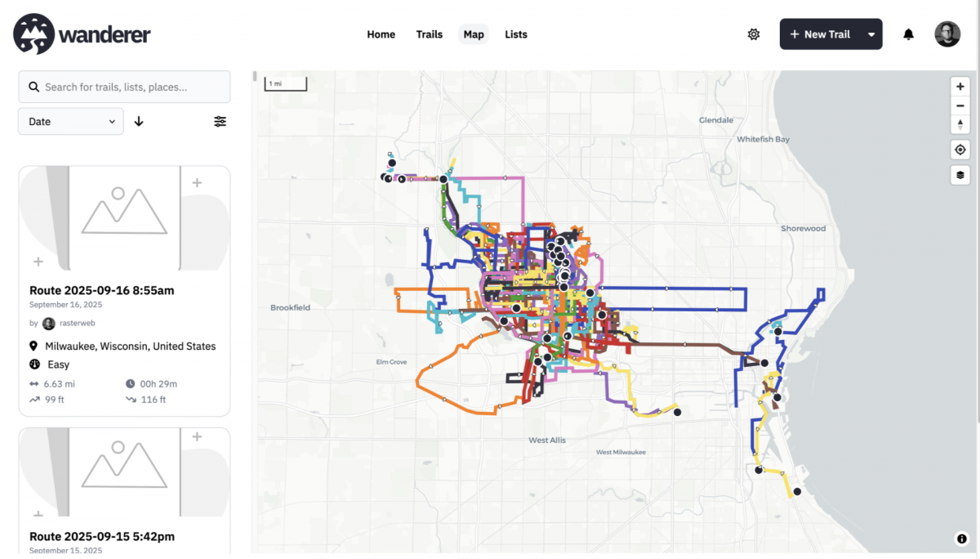
Task: Click the Elm Grove map label
Action: click(393, 362)
